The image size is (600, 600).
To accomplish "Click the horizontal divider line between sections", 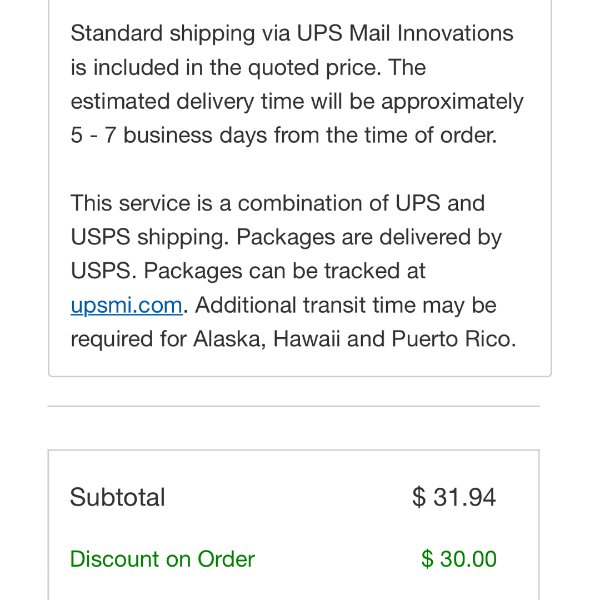I will coord(293,406).
